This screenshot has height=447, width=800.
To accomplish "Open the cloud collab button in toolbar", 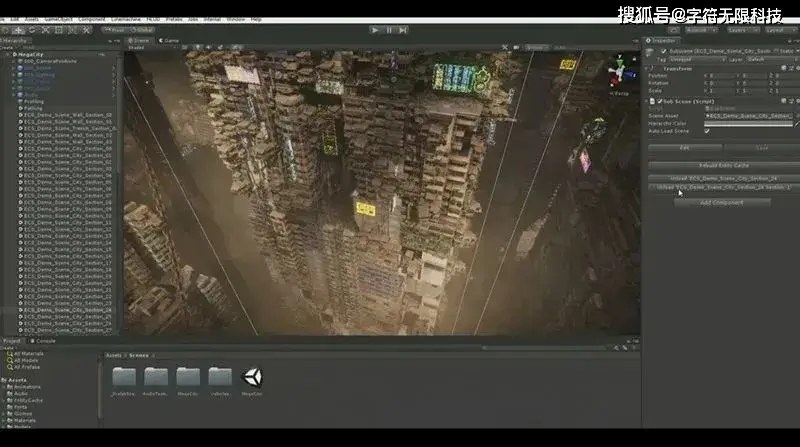I will point(673,30).
